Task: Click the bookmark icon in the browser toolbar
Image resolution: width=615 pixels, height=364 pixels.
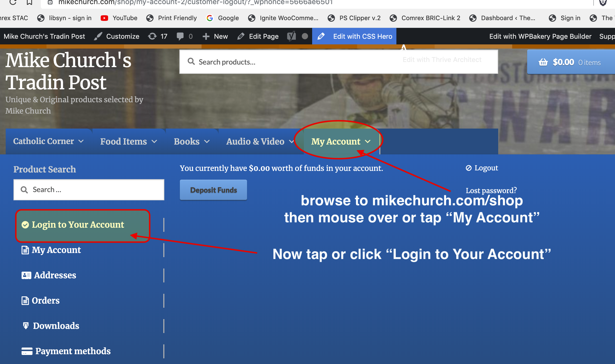Action: tap(29, 2)
